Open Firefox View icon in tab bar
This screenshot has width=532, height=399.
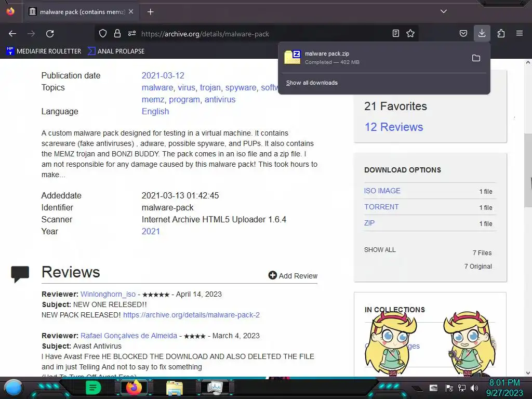point(10,11)
